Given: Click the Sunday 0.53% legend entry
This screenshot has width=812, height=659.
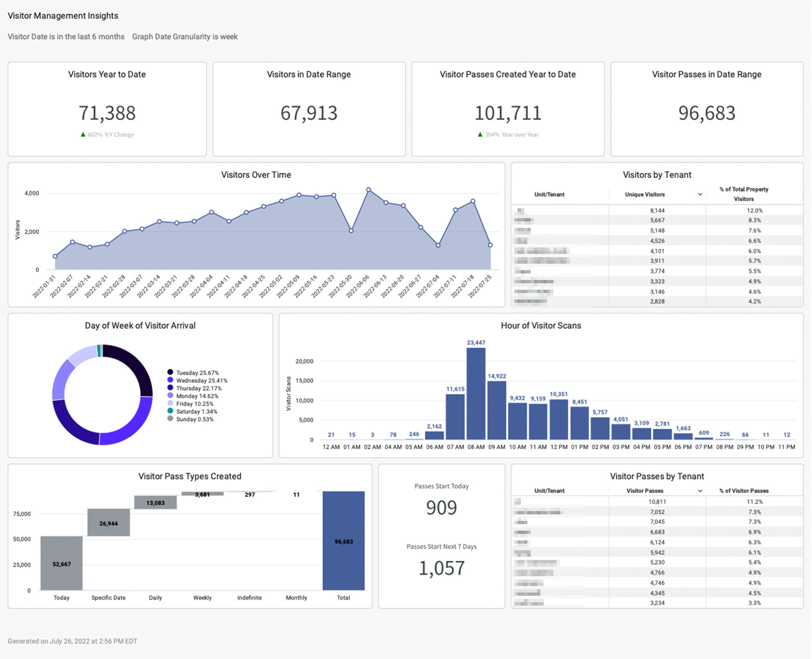Looking at the screenshot, I should [x=191, y=419].
